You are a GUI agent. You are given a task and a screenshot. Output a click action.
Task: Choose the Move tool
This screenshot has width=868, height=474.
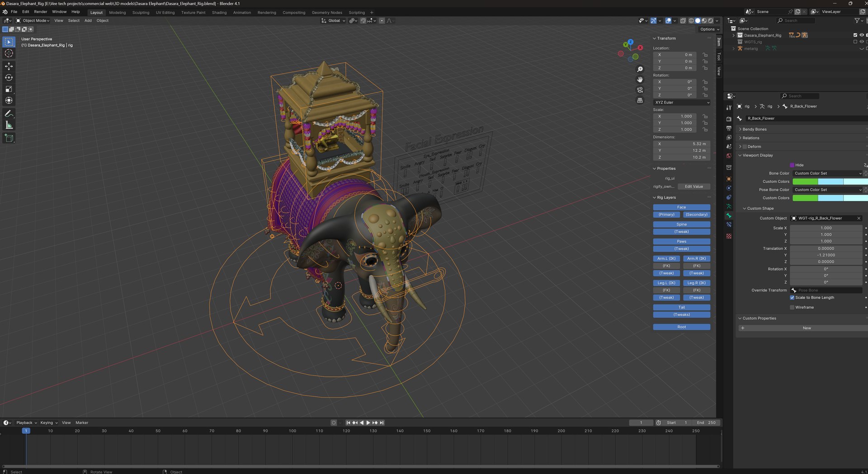[x=9, y=66]
